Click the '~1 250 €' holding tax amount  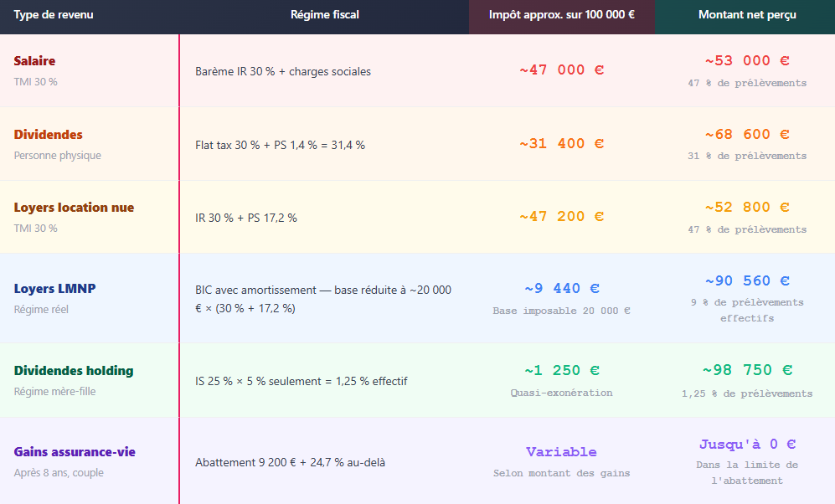pos(561,370)
